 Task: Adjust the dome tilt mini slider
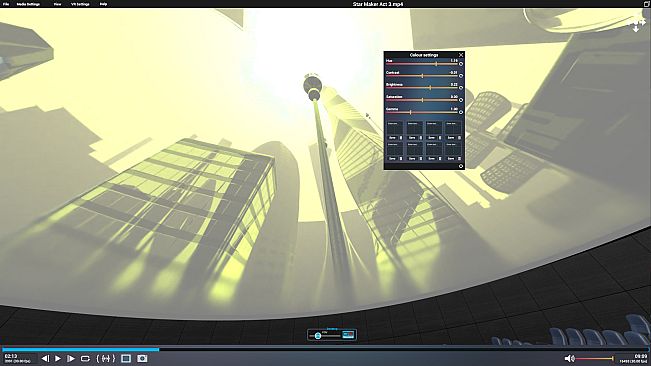325,335
